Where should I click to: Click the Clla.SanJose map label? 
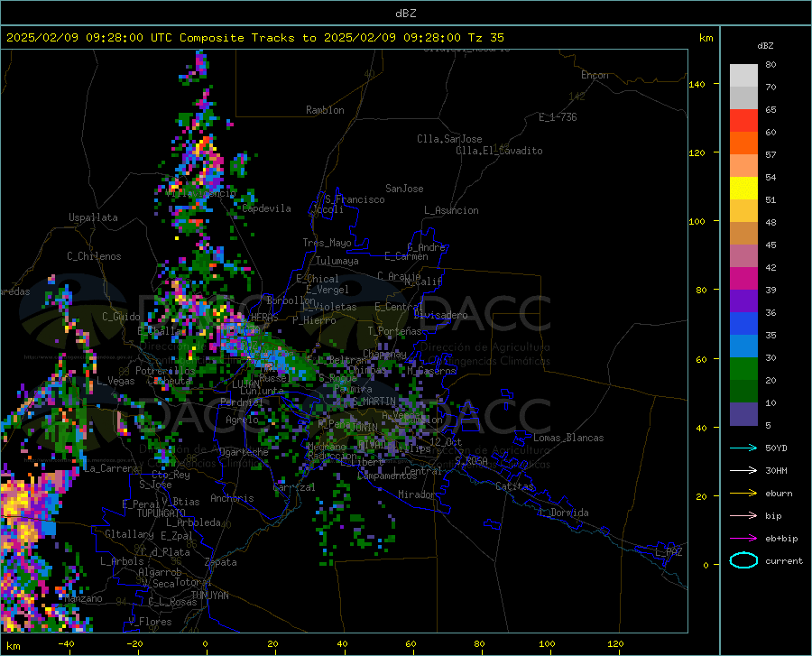point(449,139)
